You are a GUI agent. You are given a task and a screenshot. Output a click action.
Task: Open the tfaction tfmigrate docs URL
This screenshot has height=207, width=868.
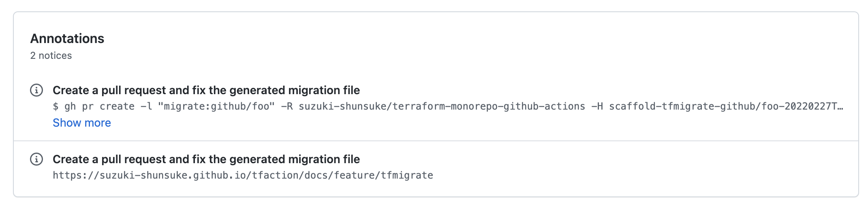tap(243, 175)
